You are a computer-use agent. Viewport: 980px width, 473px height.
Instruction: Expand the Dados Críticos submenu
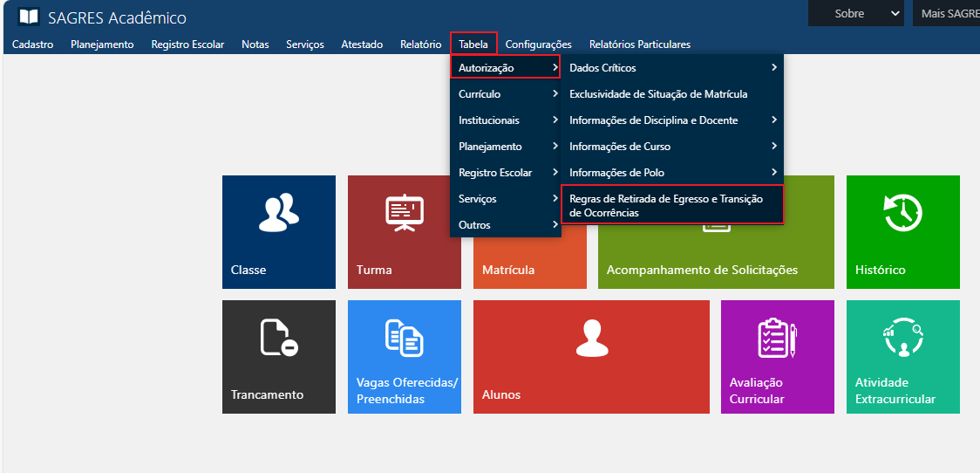pos(671,68)
